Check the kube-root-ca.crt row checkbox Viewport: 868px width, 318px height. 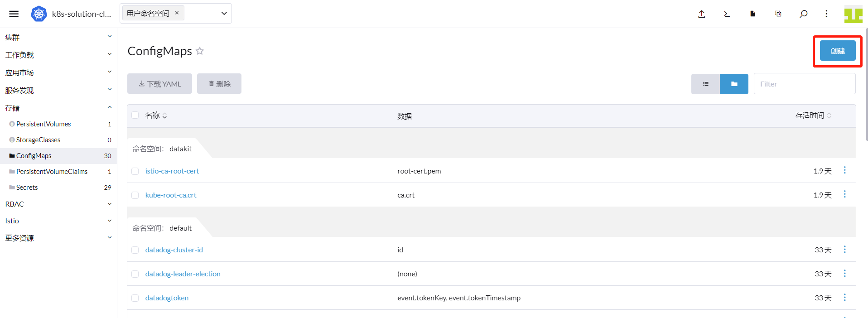pyautogui.click(x=135, y=195)
